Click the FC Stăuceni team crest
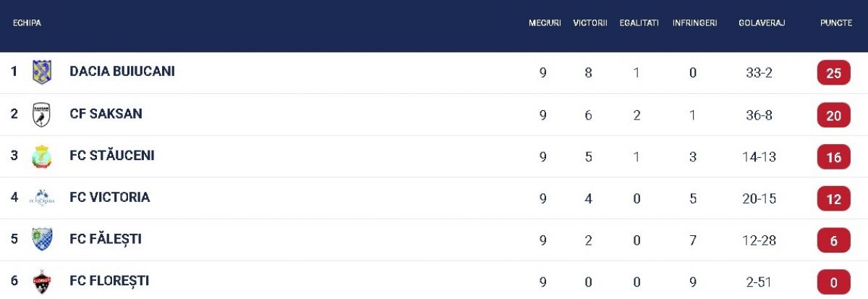 click(x=42, y=156)
